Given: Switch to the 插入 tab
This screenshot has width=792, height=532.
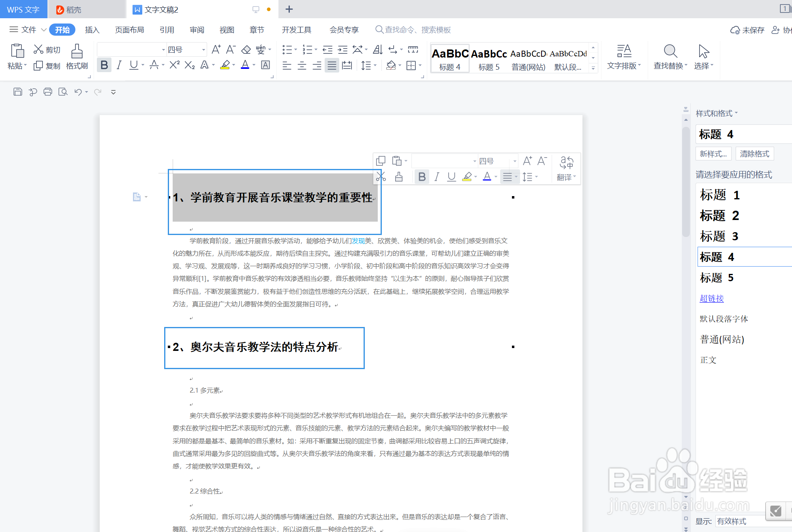Looking at the screenshot, I should pos(92,30).
